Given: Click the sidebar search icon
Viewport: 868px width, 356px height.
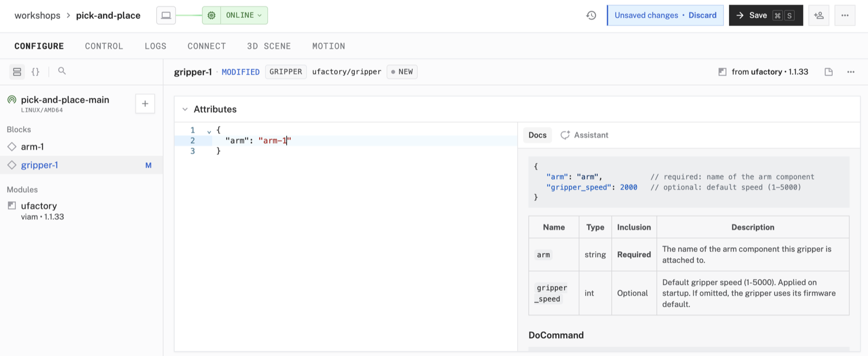Looking at the screenshot, I should tap(62, 71).
